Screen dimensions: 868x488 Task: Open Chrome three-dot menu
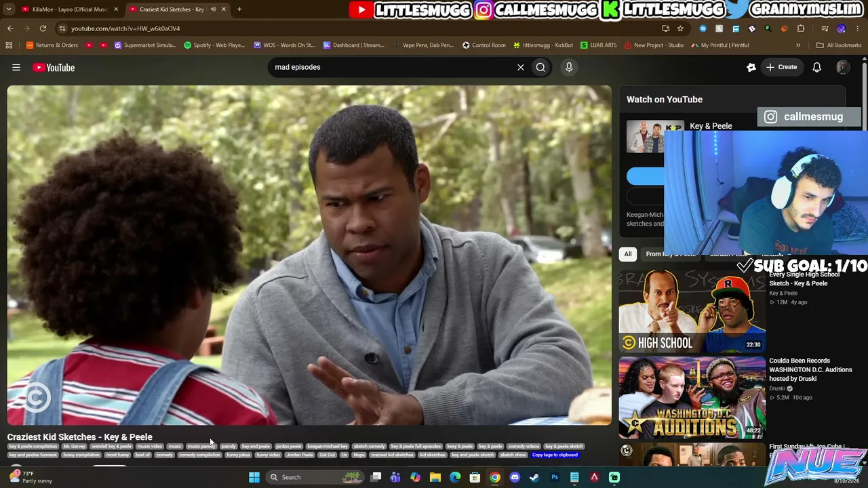[858, 28]
